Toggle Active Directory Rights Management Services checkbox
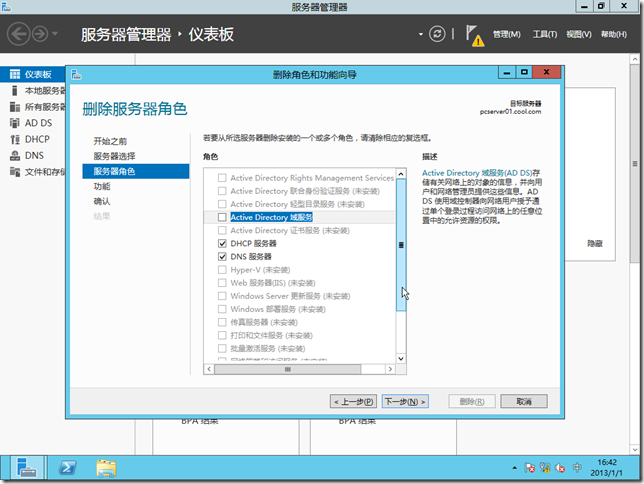This screenshot has height=484, width=644. click(x=222, y=178)
